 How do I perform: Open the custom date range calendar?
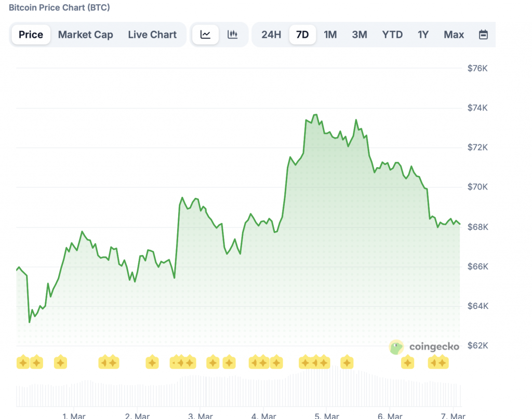[x=483, y=34]
